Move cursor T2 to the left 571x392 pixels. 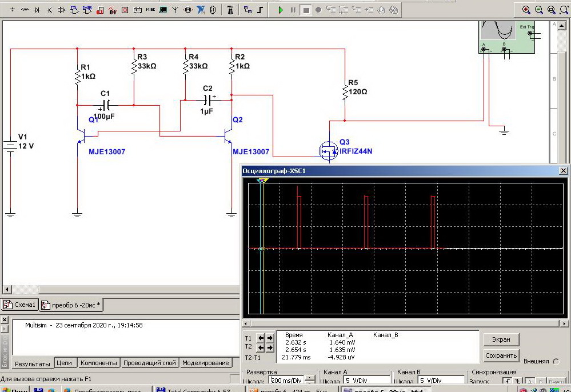pyautogui.click(x=261, y=347)
